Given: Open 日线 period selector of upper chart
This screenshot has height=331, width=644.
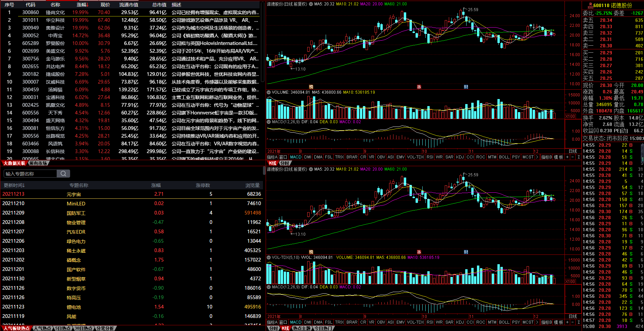Looking at the screenshot, I should [573, 151].
